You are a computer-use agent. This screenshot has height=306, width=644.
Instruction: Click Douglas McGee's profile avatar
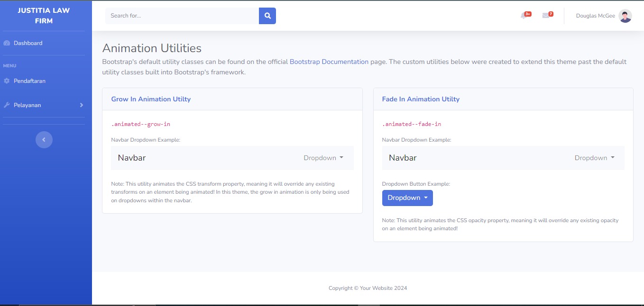[x=625, y=16]
